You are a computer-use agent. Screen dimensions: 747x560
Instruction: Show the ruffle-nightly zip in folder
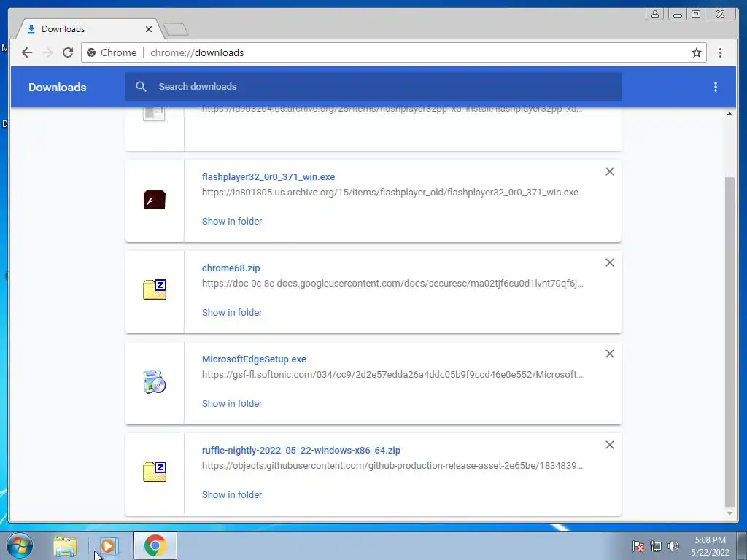pos(232,495)
